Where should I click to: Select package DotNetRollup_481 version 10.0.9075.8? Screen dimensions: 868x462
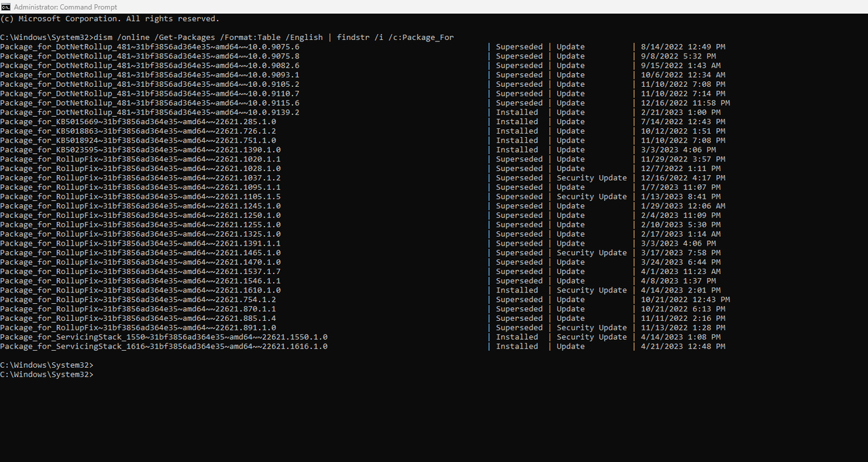pyautogui.click(x=150, y=56)
